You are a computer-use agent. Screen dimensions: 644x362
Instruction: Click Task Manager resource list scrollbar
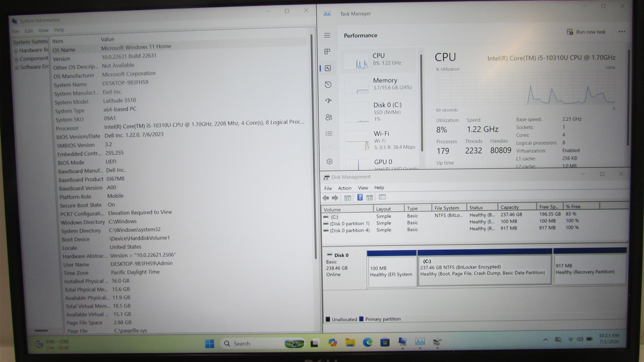[421, 103]
